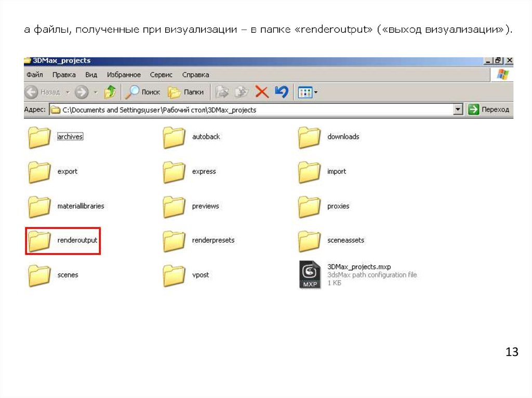Click the red Delete X icon
532x398 pixels.
pyautogui.click(x=261, y=92)
